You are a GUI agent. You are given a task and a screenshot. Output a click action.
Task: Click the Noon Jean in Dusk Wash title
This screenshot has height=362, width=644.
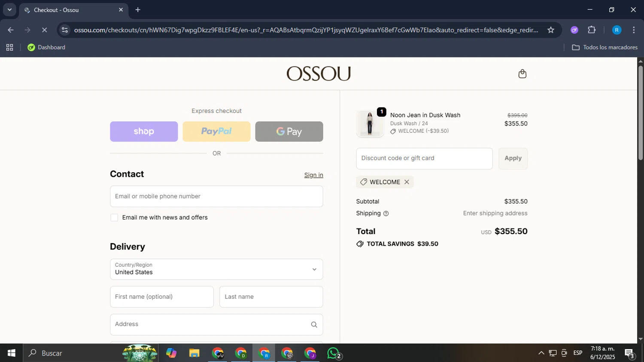pos(425,115)
